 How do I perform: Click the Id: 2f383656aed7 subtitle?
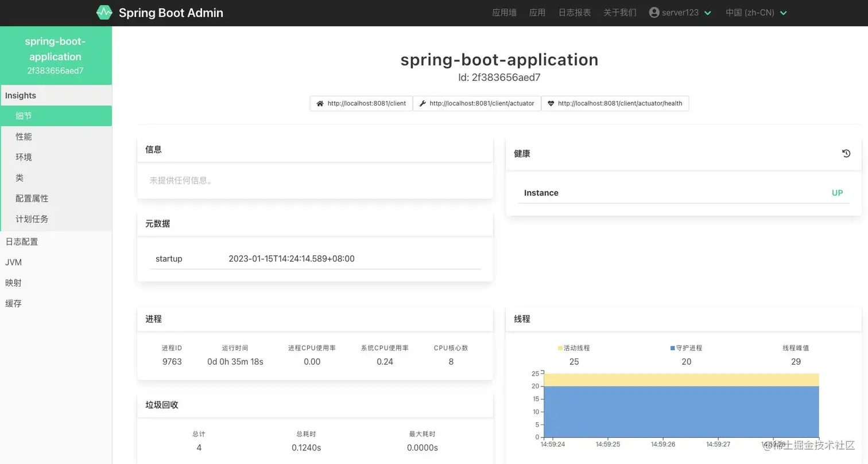pyautogui.click(x=499, y=77)
